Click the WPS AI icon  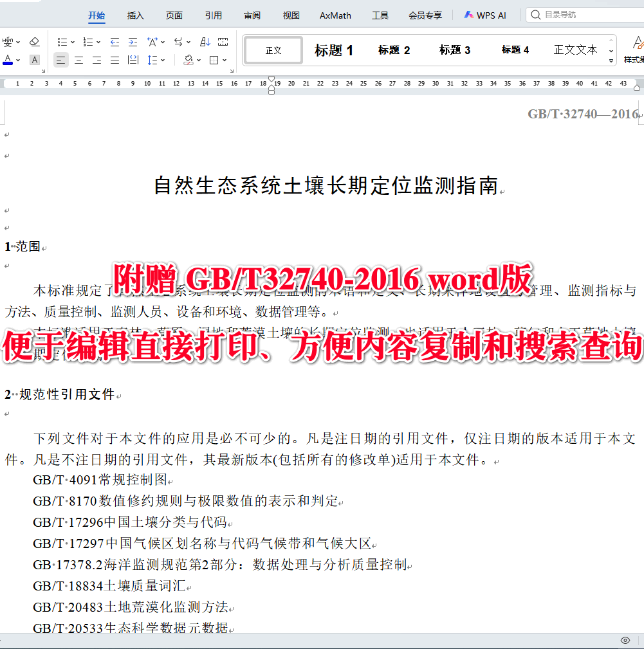click(x=468, y=15)
